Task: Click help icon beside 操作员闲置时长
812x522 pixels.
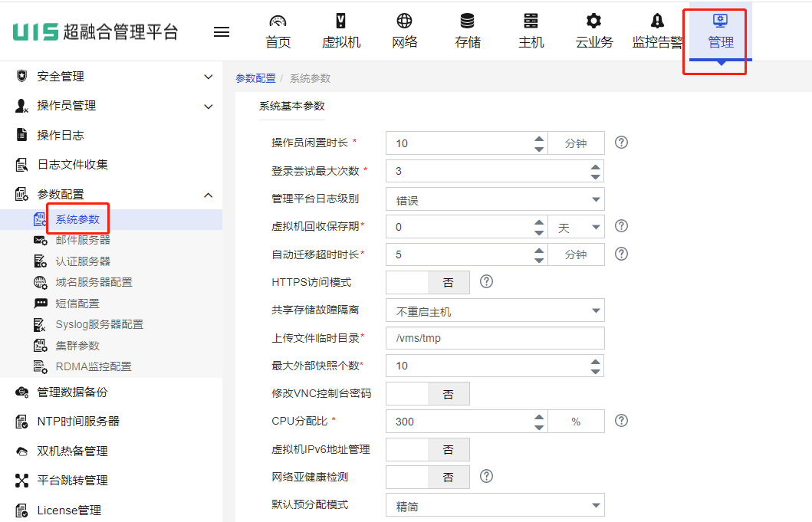Action: coord(622,143)
